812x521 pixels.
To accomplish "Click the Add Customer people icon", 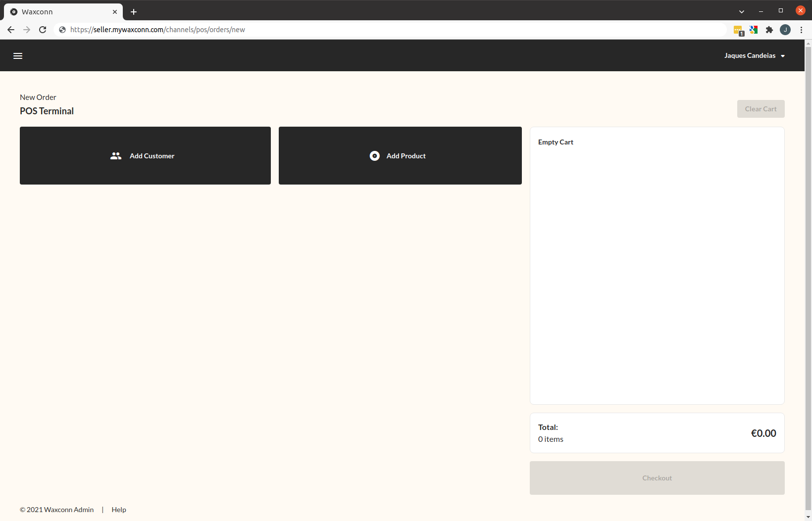I will coord(116,155).
